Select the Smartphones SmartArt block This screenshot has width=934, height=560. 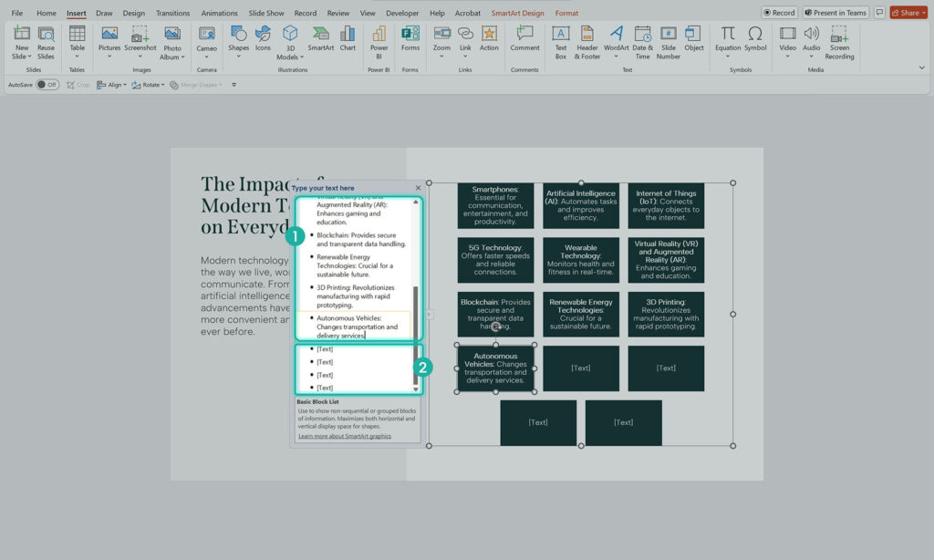pos(495,205)
